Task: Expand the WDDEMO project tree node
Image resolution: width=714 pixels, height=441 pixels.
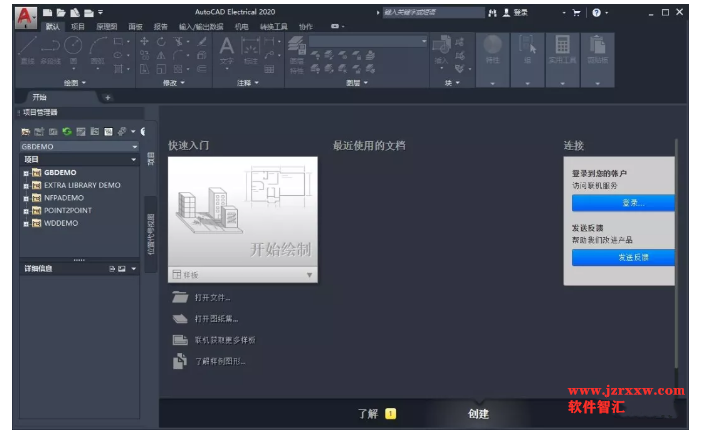Action: coord(26,224)
